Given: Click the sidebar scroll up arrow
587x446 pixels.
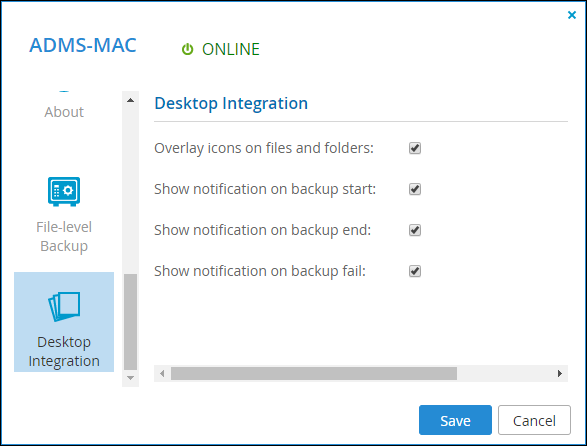Looking at the screenshot, I should point(130,100).
